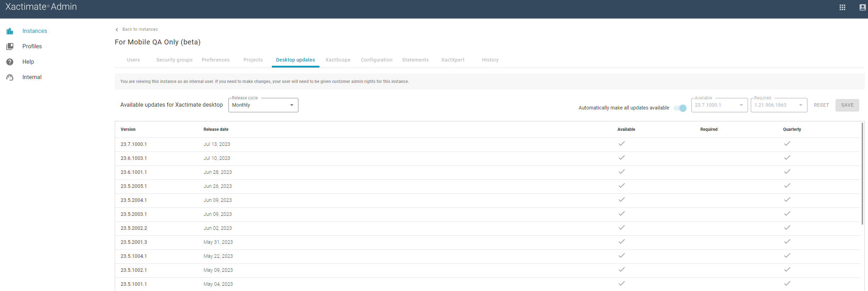This screenshot has height=291, width=868.
Task: Select the Desktop updates tab
Action: [295, 60]
